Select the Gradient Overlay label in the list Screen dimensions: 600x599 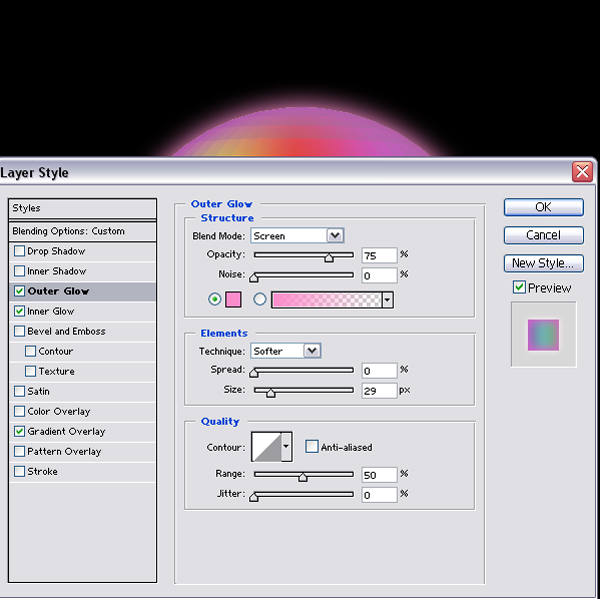66,431
